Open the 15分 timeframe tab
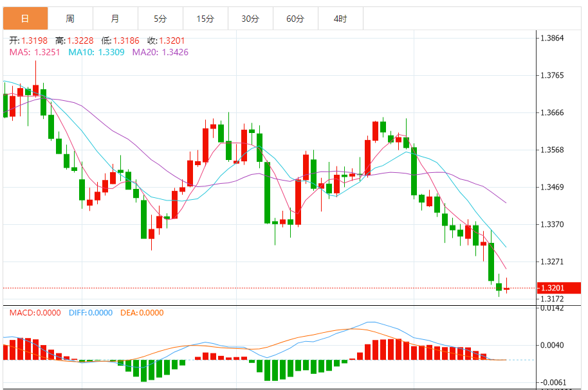 click(x=205, y=19)
